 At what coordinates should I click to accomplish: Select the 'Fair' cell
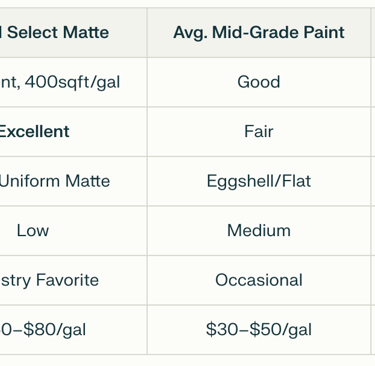tap(259, 131)
